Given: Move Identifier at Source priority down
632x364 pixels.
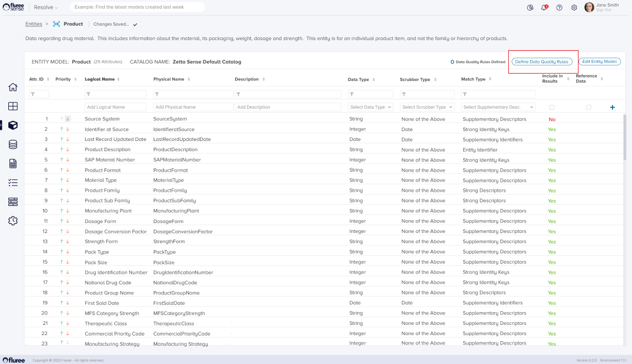Looking at the screenshot, I should [x=67, y=129].
